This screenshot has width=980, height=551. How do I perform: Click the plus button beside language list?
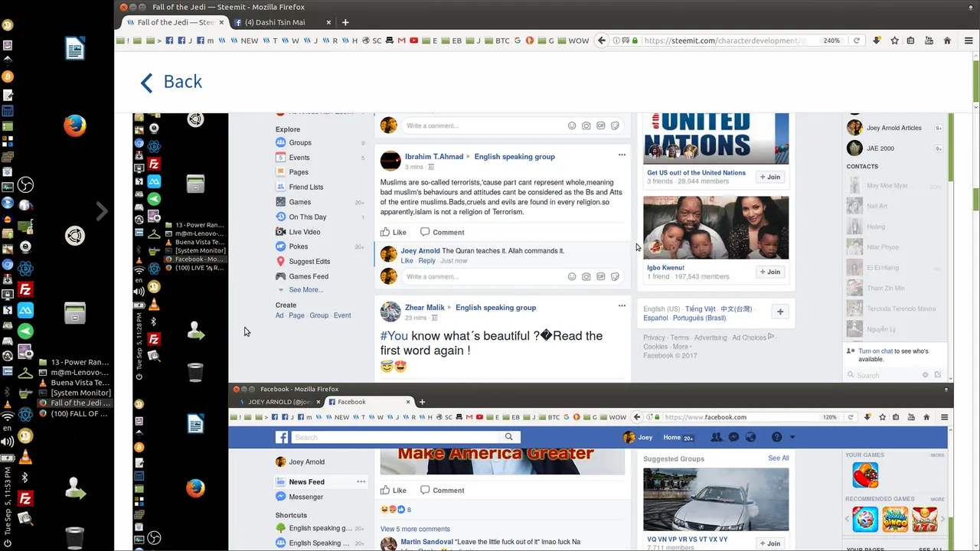780,311
